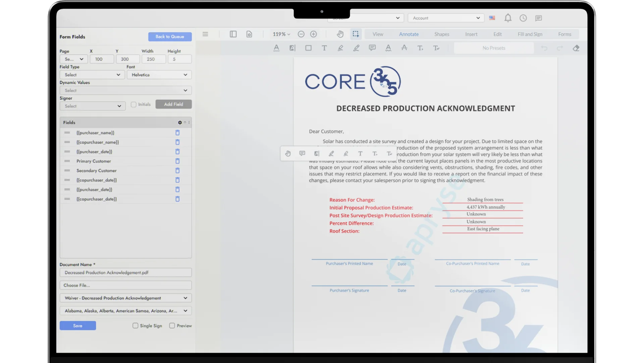Image resolution: width=644 pixels, height=363 pixels.
Task: Go to the Fill and Sign tab
Action: tap(530, 34)
